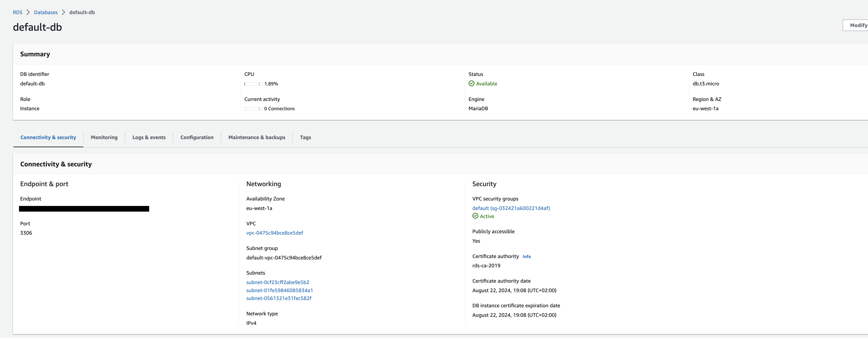Open the RDS breadcrumb link

coord(18,13)
